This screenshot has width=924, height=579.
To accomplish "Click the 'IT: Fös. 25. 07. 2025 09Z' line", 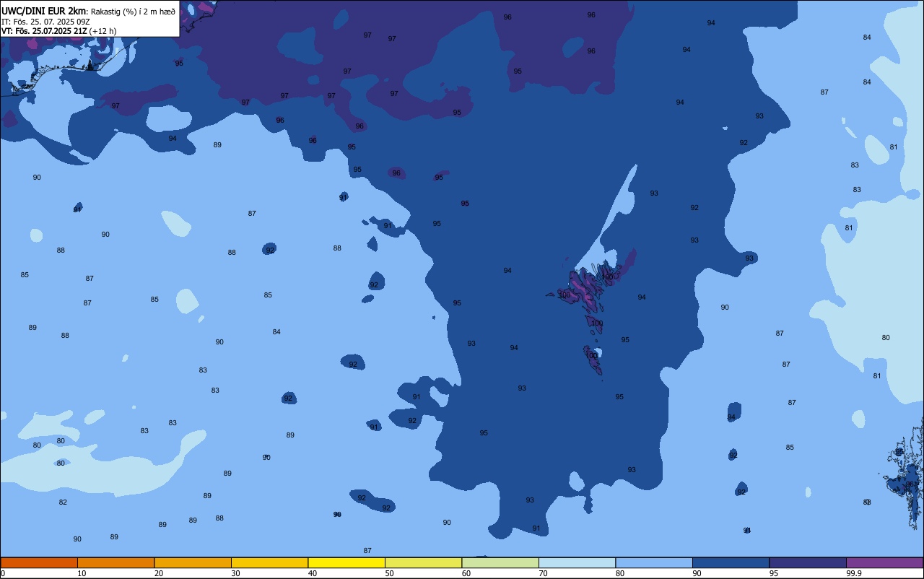I will tap(45, 22).
